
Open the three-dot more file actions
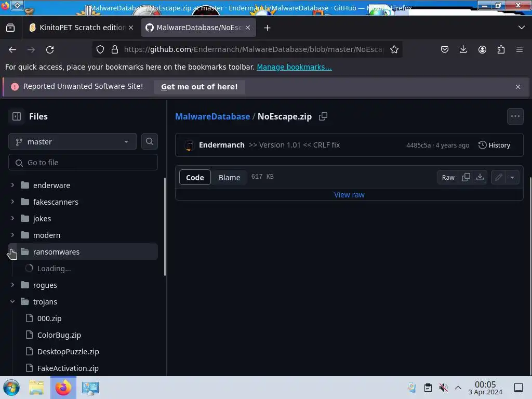point(515,116)
